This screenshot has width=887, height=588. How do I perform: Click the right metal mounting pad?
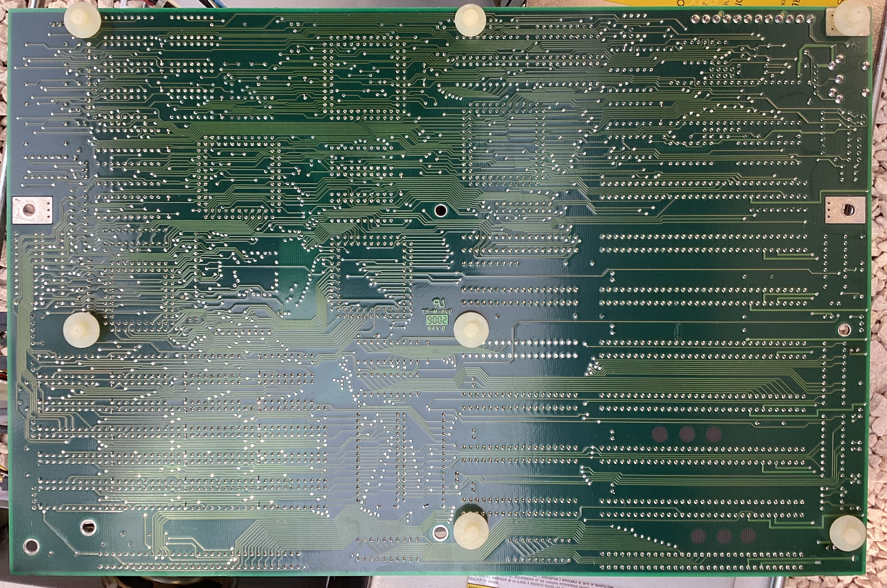845,210
